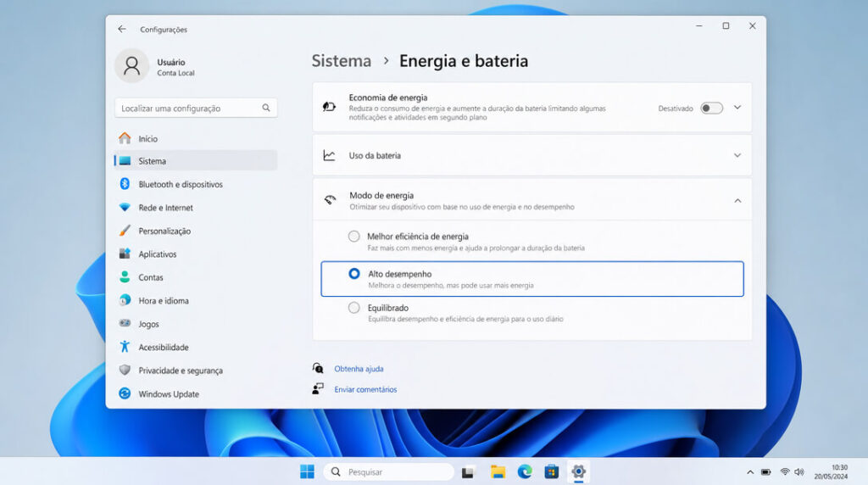Click the Personalização paintbrush icon

pyautogui.click(x=125, y=231)
